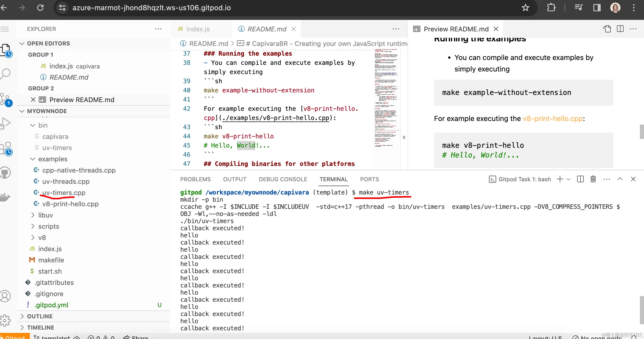Open the GitHub sidebar icon
The width and height of the screenshot is (644, 339).
(x=6, y=173)
